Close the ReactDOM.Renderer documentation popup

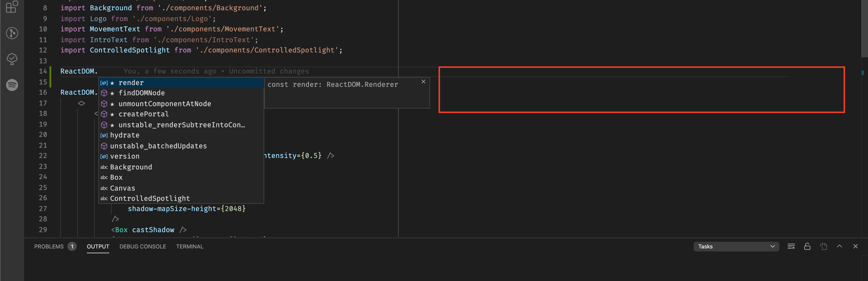(423, 81)
